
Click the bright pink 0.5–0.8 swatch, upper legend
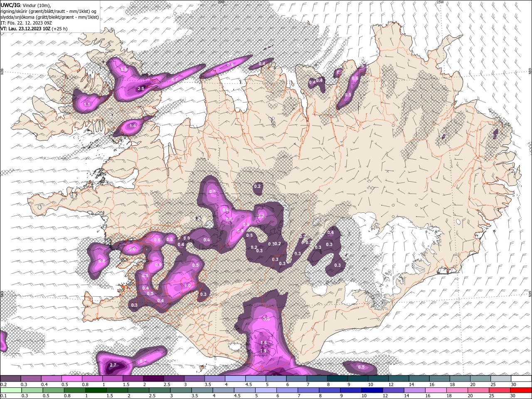click(x=71, y=379)
